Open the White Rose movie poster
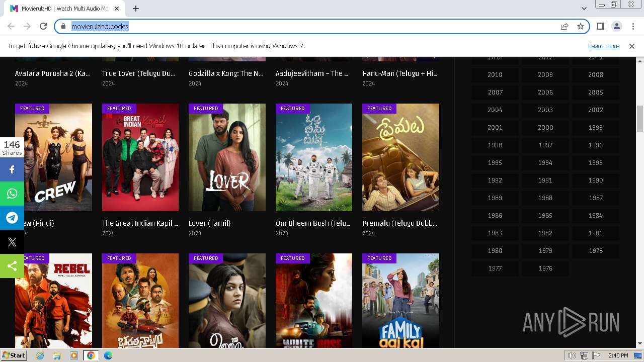The image size is (644, 362). point(314,301)
